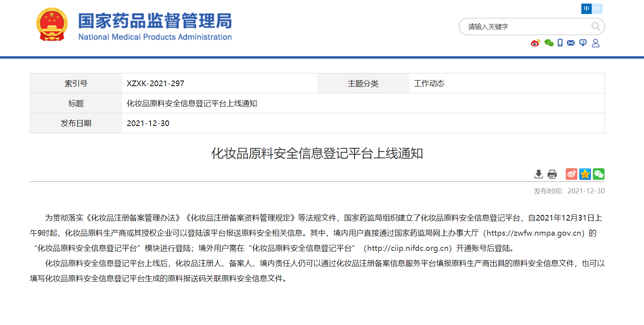Download the article with the download icon

tap(539, 174)
